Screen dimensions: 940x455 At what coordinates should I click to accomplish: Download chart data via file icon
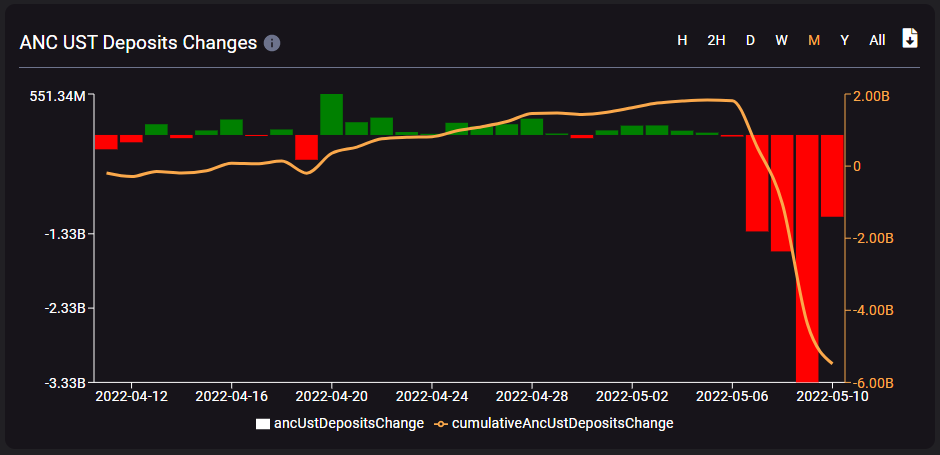coord(910,38)
